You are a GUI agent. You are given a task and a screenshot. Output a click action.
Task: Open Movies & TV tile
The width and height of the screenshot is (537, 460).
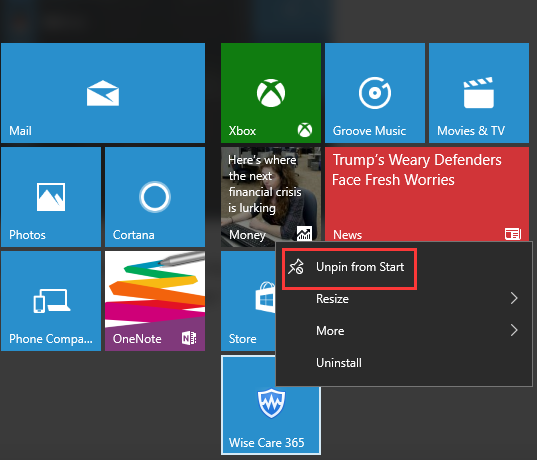[x=479, y=93]
